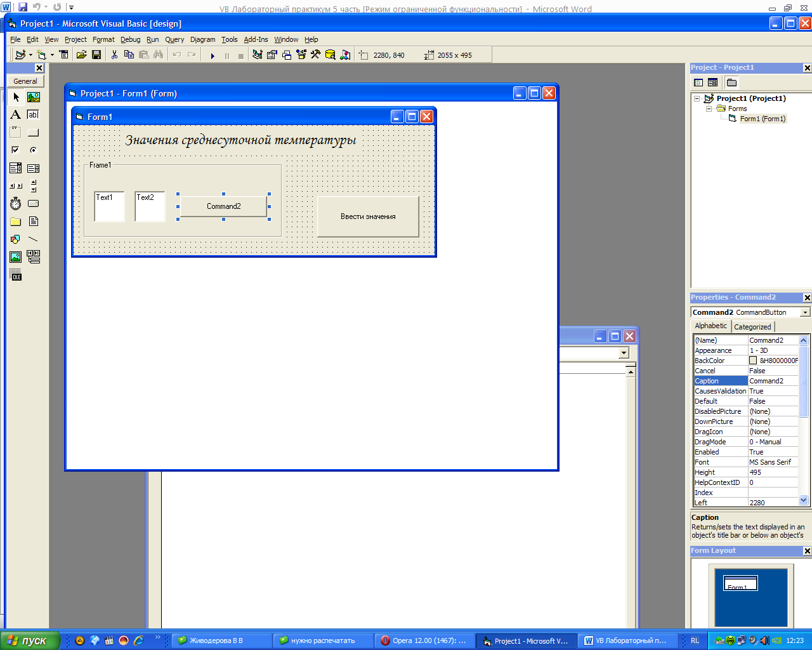Select the Shape control tool

click(16, 239)
